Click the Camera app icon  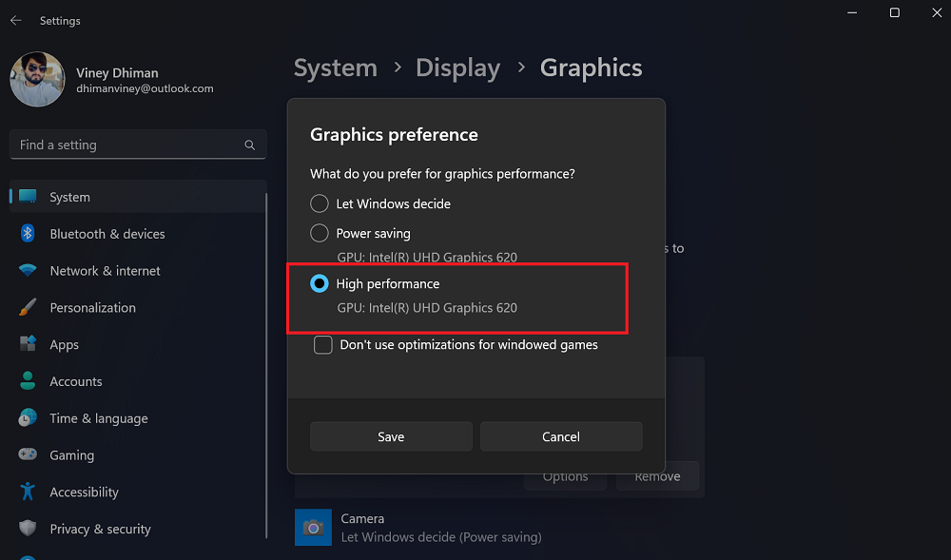pos(313,528)
